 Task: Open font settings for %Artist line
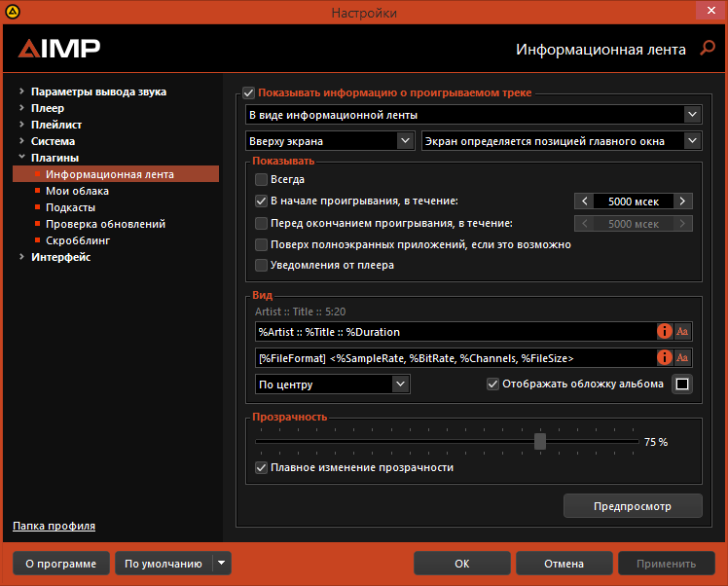tap(683, 332)
